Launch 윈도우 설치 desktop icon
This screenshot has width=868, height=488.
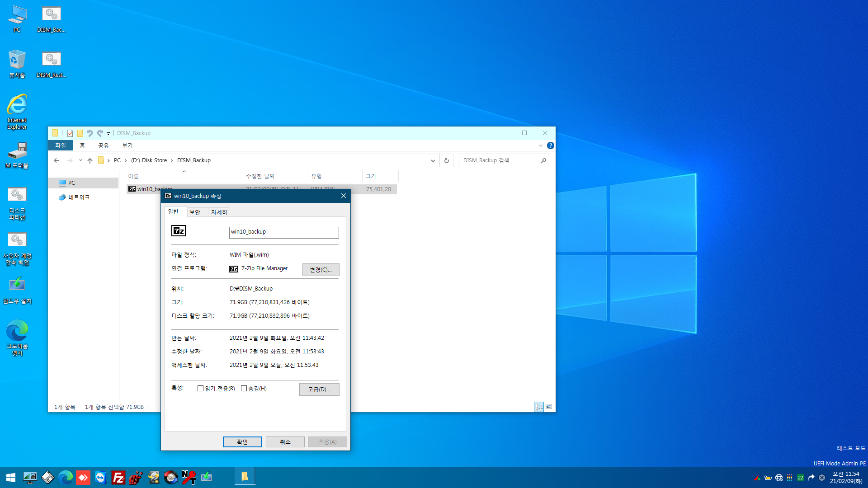pos(17,290)
